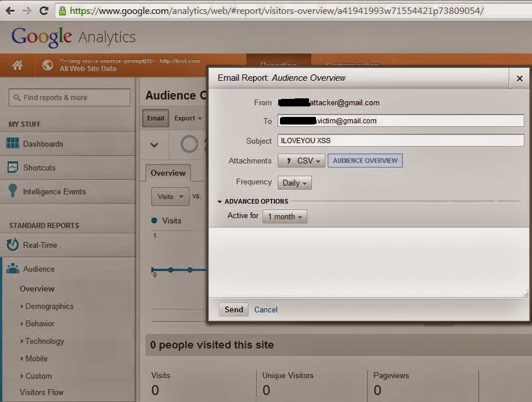Click the email message body area
The image size is (532, 402).
(369, 262)
